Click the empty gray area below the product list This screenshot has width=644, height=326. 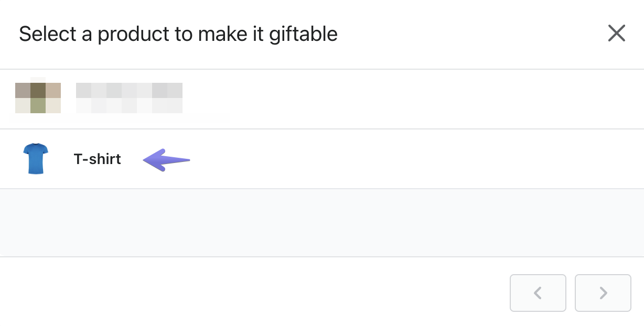pyautogui.click(x=322, y=223)
